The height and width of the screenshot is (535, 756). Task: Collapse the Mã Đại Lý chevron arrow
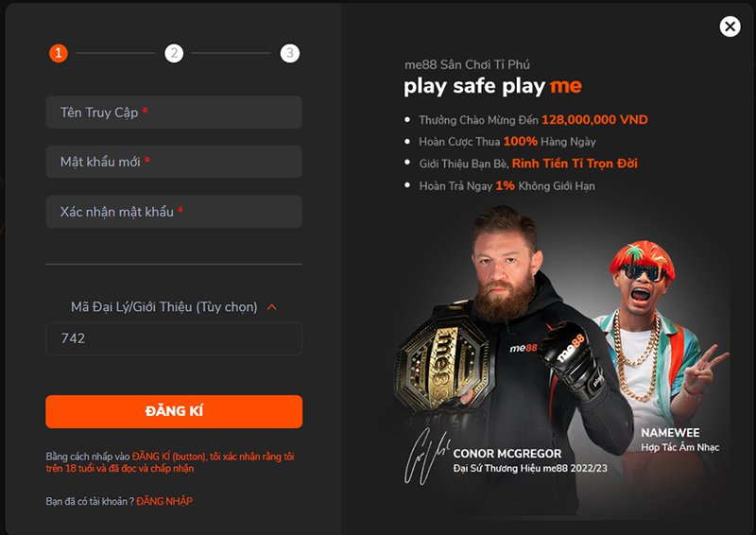coord(272,307)
